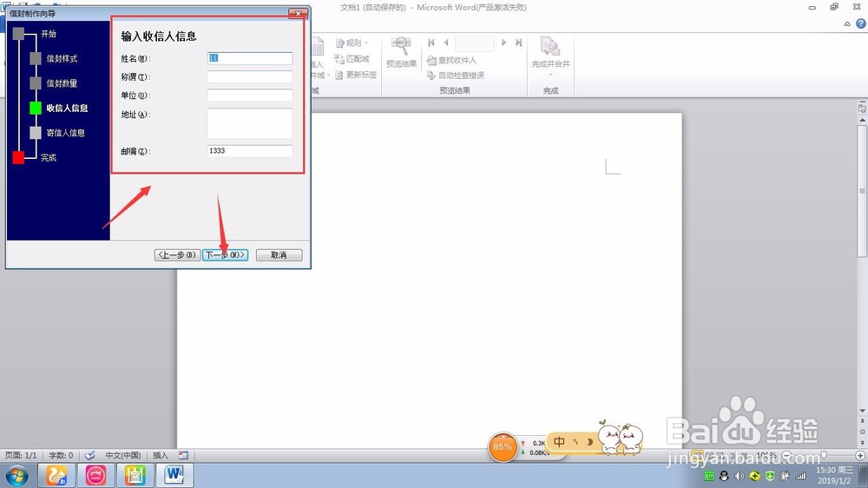This screenshot has height=488, width=868.
Task: Go to first record in ribbon
Action: click(x=431, y=43)
